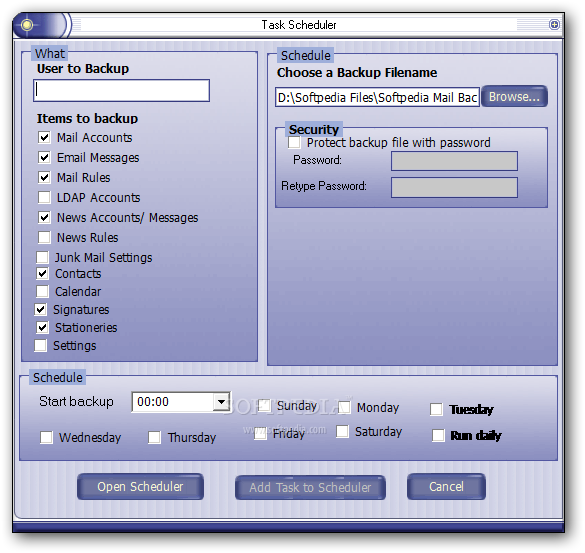Check the Sunday schedule box
This screenshot has height=553, width=585.
pyautogui.click(x=265, y=406)
